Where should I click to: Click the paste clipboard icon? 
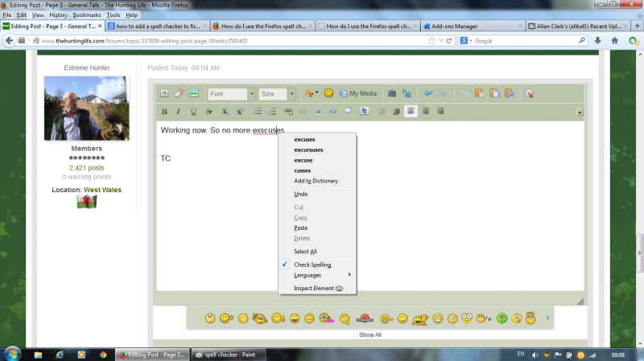point(479,93)
